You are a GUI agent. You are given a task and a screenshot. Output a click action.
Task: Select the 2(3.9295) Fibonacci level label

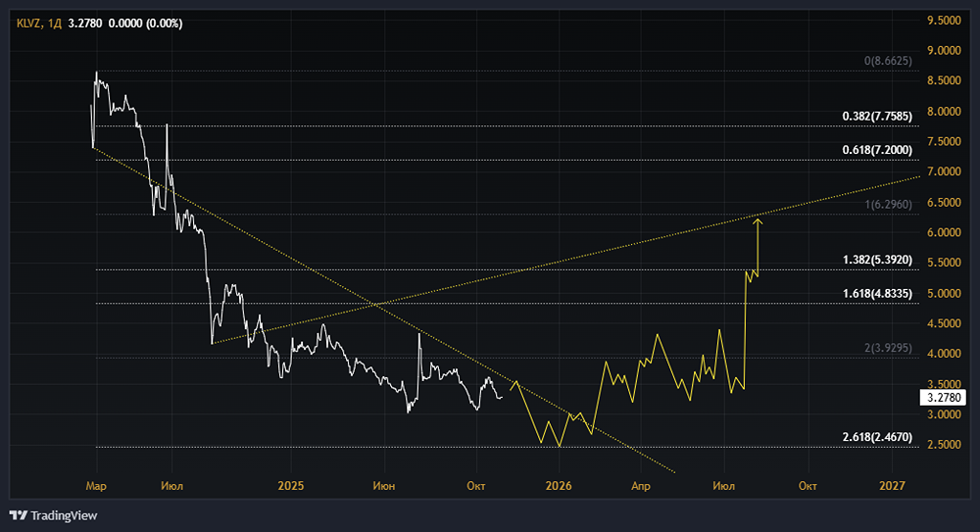pos(888,348)
